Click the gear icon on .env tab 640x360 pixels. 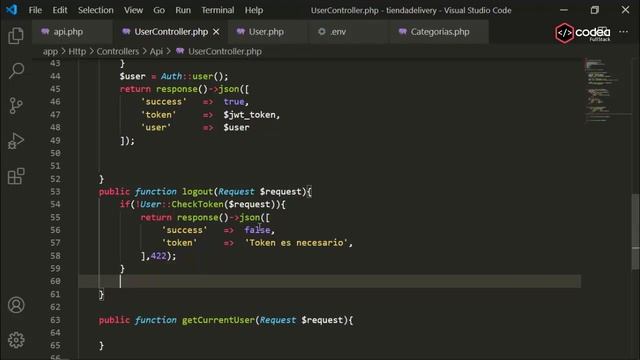pos(322,31)
